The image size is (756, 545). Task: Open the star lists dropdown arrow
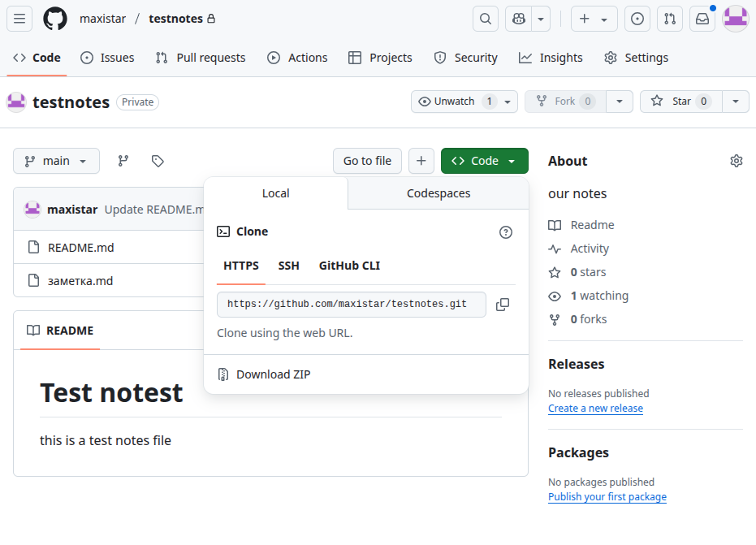pos(736,102)
